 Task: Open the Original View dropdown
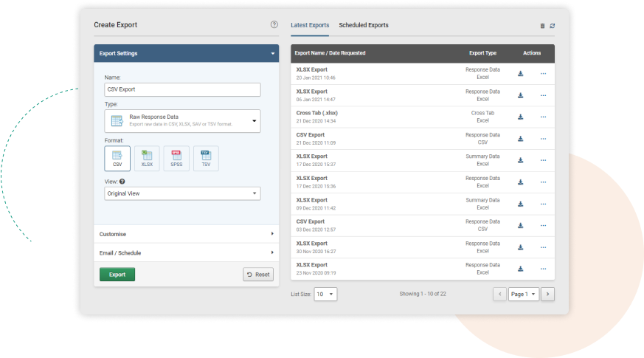pos(182,193)
